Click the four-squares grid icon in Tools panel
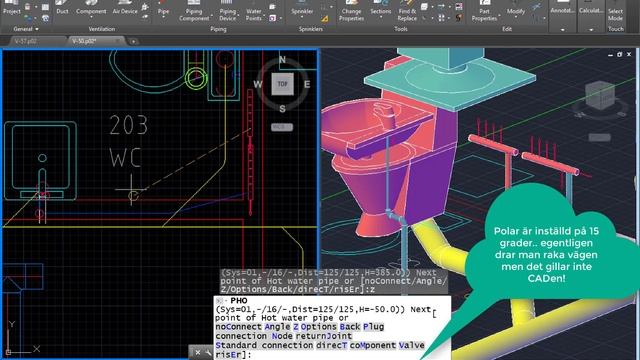 (x=442, y=18)
